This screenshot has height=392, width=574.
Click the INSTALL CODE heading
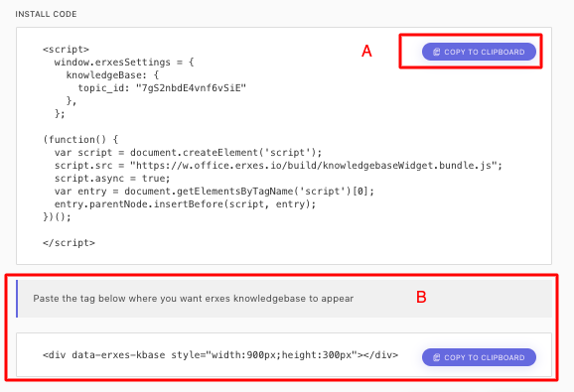pos(46,14)
